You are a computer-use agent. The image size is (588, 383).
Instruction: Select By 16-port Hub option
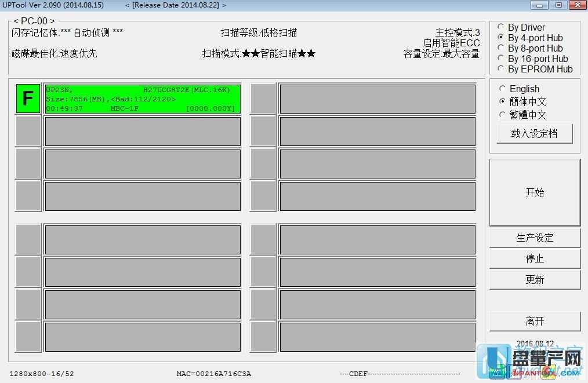(500, 59)
